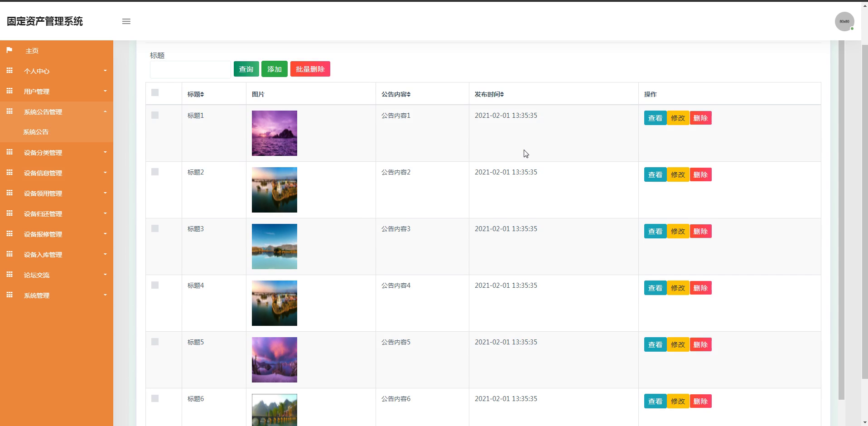Click 修改 button in 标题5 row
Viewport: 868px width, 426px height.
[678, 344]
